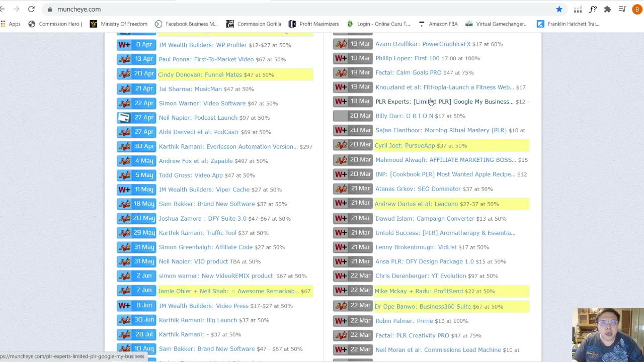644x362 pixels.
Task: Click the Login - Online Guru favicon
Action: pyautogui.click(x=350, y=24)
